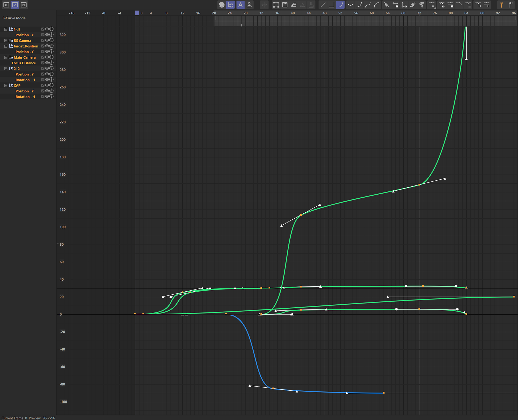Select Rotation . H under CAP
The height and width of the screenshot is (420, 518).
(x=25, y=97)
